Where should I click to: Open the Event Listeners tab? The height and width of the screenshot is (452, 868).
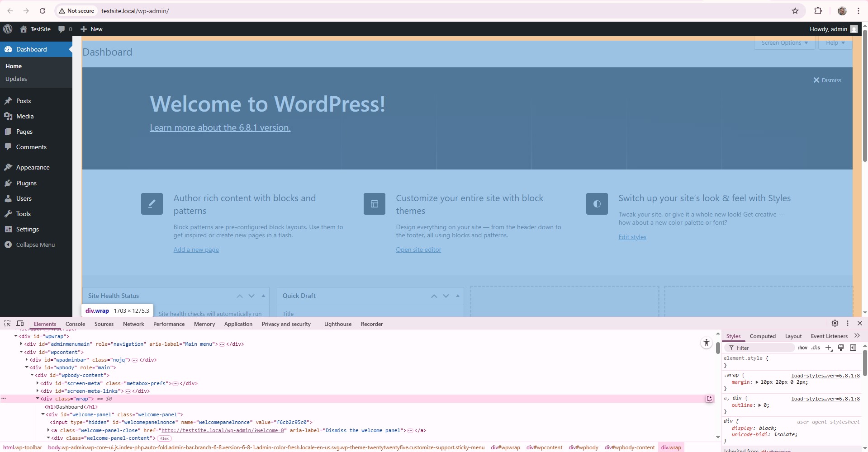(x=829, y=336)
